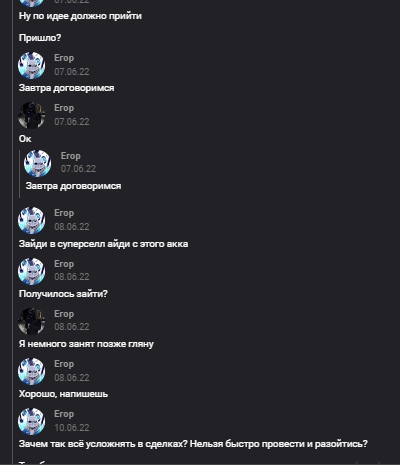The image size is (400, 465).
Task: Open dark avatar above the 'Ок' message
Action: point(31,115)
